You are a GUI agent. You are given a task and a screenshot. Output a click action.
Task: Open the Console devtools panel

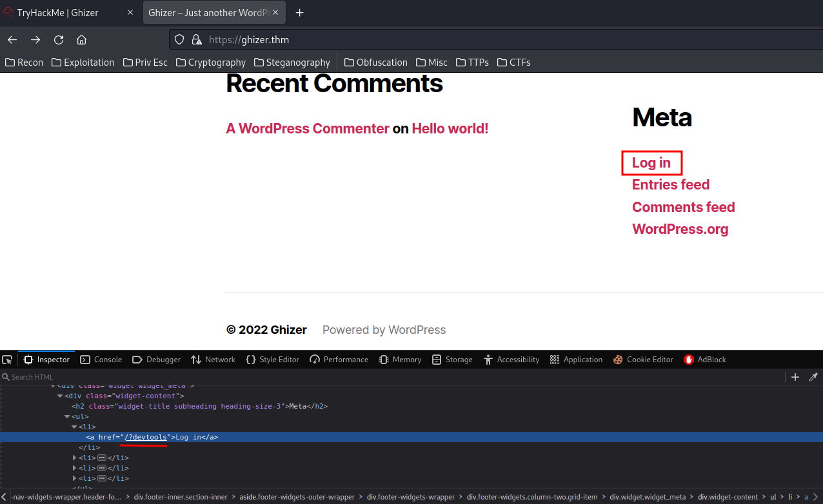click(x=101, y=360)
